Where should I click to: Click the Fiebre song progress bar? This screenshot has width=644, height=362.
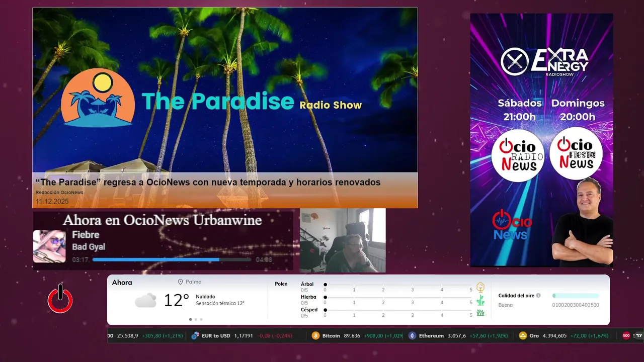click(x=172, y=260)
